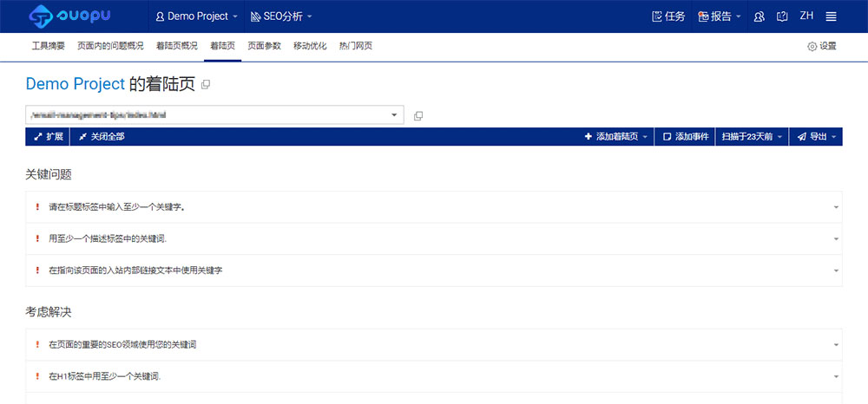
Task: Open the 导出 (Export) dropdown
Action: tap(816, 137)
